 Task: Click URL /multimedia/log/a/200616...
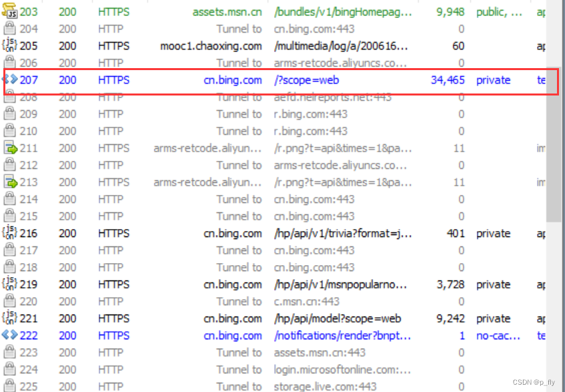[x=341, y=46]
